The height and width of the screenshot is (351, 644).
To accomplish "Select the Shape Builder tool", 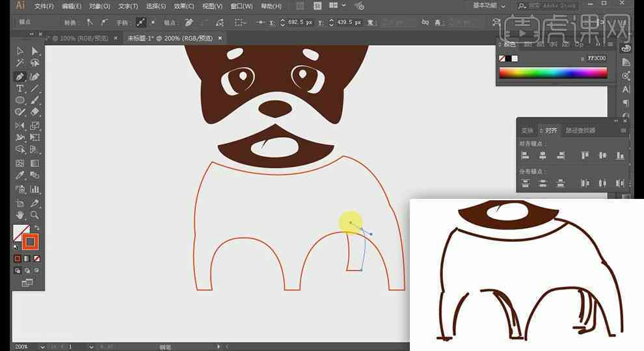I will tap(20, 149).
